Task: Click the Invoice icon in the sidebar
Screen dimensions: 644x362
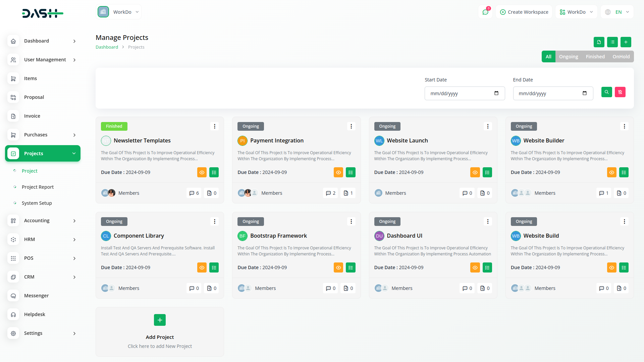Action: 13,116
